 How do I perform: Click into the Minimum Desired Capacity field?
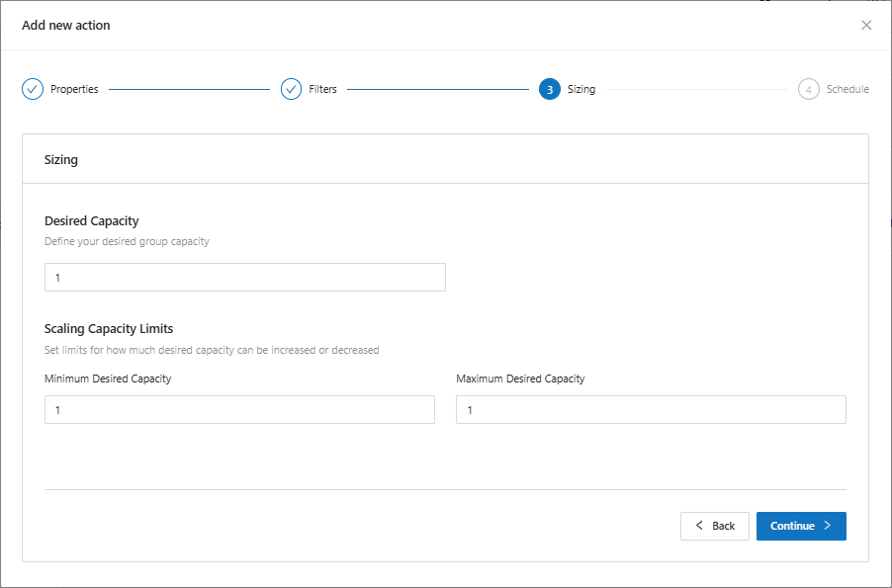click(x=239, y=410)
